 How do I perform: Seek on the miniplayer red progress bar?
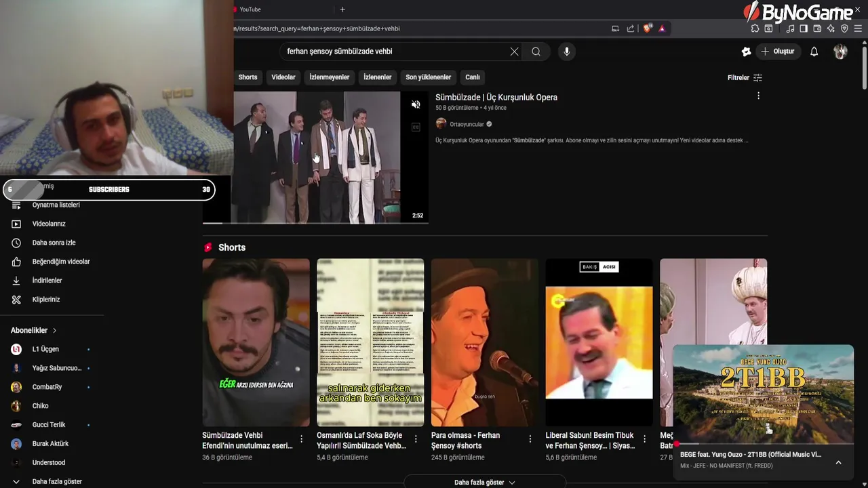point(764,444)
